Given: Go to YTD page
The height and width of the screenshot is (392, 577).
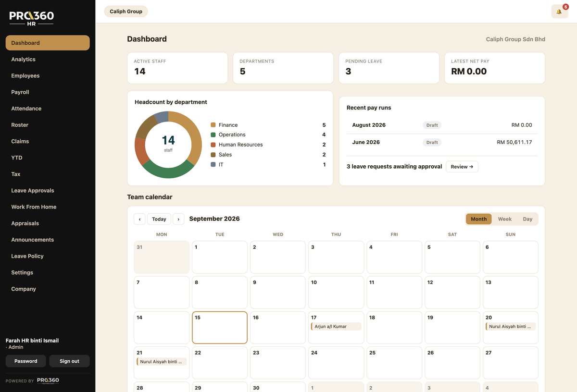Looking at the screenshot, I should click(48, 158).
